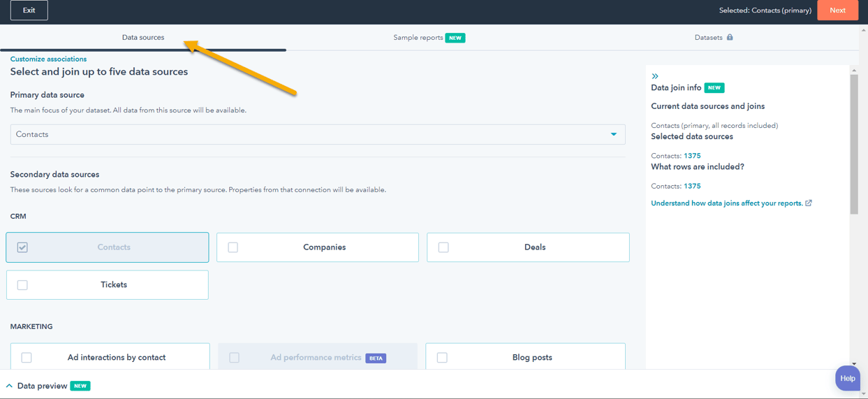Click the browser page scrollbar down arrow
Screen dimensions: 868x399
coord(864,394)
